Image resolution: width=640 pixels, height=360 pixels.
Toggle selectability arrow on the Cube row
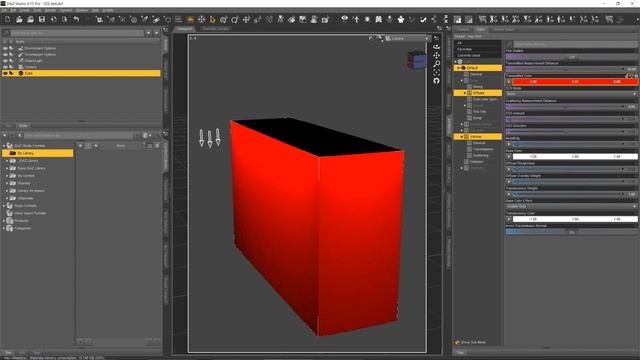(11, 73)
